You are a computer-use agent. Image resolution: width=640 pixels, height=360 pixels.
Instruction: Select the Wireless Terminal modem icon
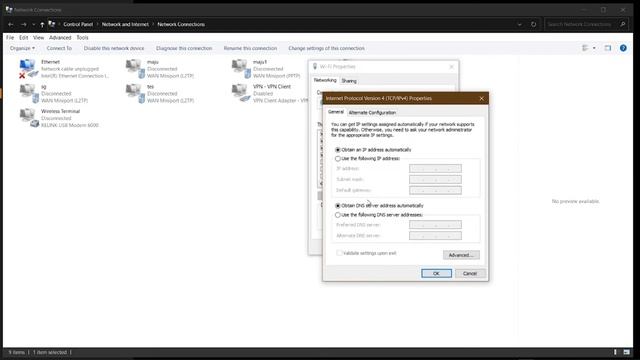tap(29, 118)
